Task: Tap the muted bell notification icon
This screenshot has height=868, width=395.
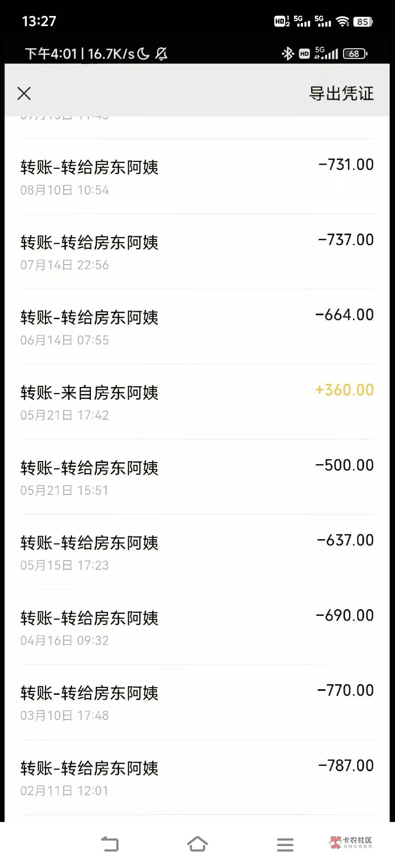Action: tap(161, 54)
